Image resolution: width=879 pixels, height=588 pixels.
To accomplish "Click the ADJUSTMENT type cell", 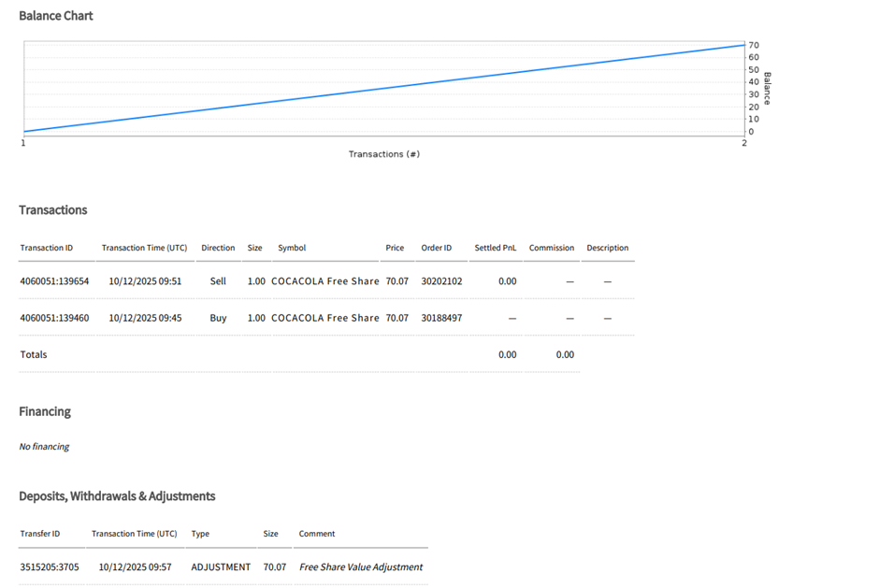I will click(x=221, y=566).
